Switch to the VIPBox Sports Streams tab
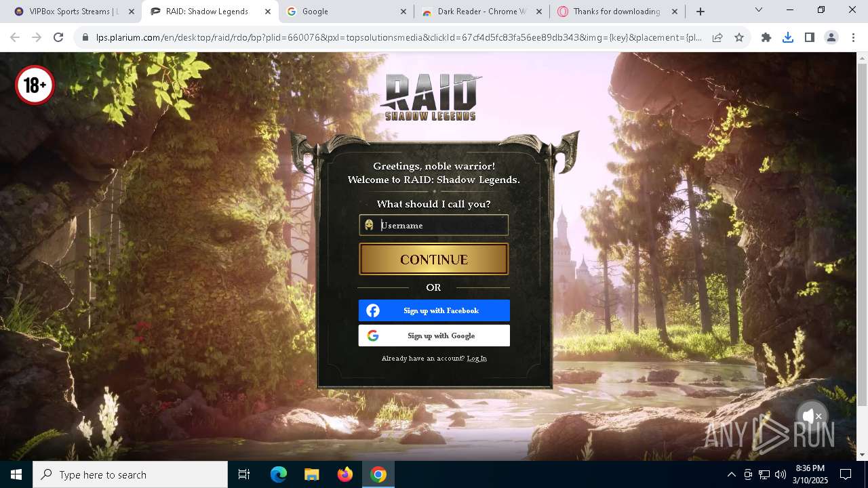The height and width of the screenshot is (488, 868). [73, 12]
